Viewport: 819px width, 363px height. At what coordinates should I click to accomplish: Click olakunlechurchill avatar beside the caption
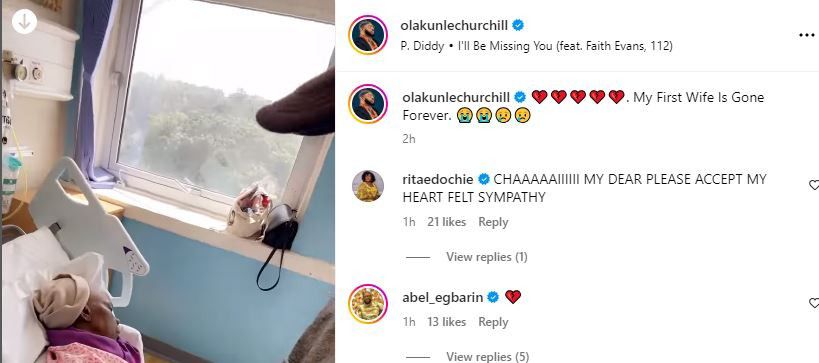pos(368,103)
